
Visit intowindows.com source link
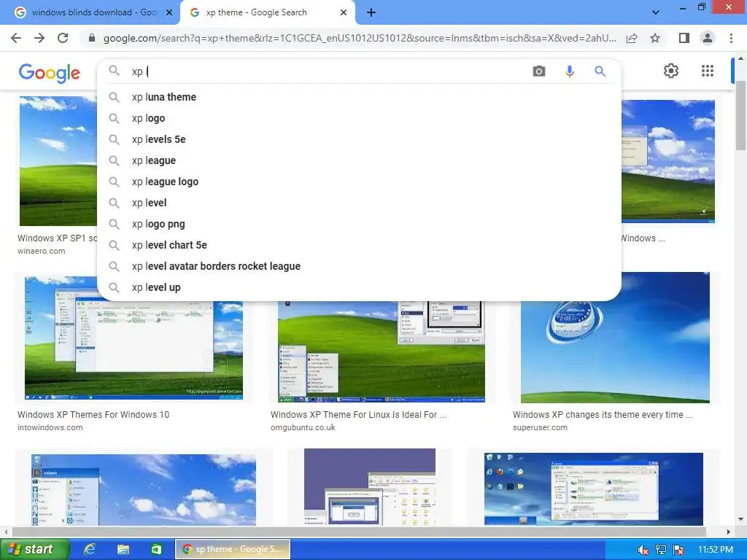click(50, 427)
